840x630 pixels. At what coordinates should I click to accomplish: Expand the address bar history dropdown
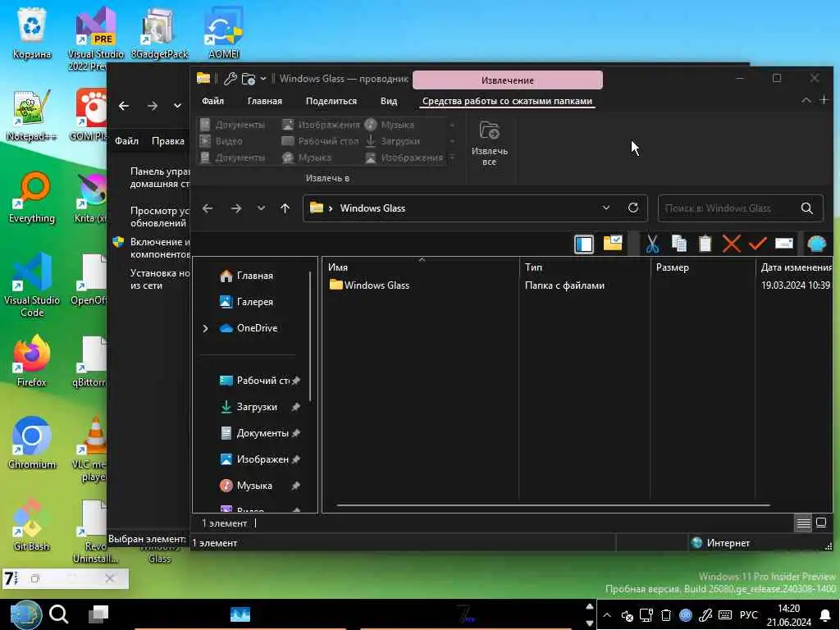(606, 208)
